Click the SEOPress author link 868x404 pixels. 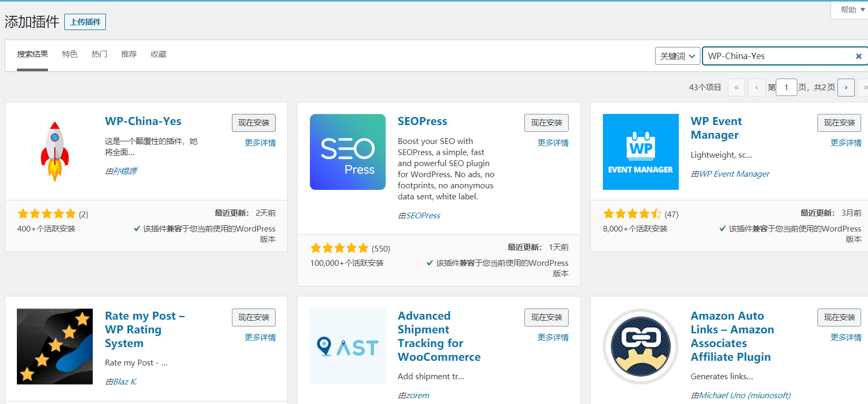click(423, 215)
